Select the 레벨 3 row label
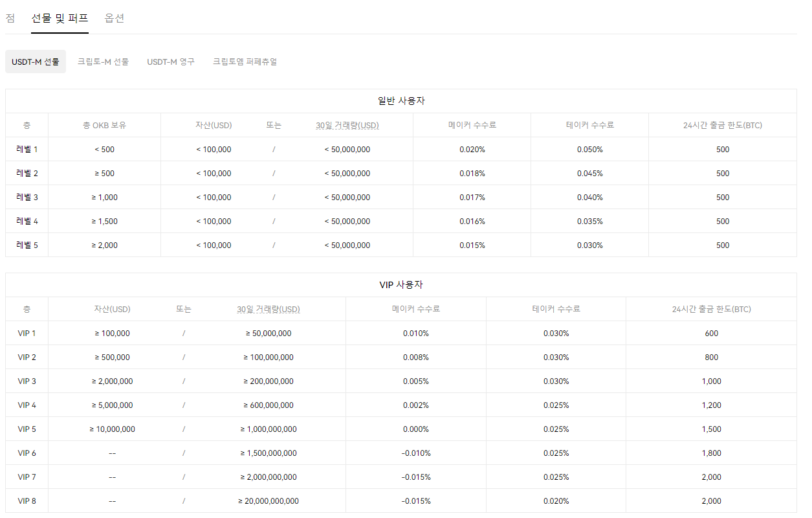The image size is (812, 518). pos(27,197)
